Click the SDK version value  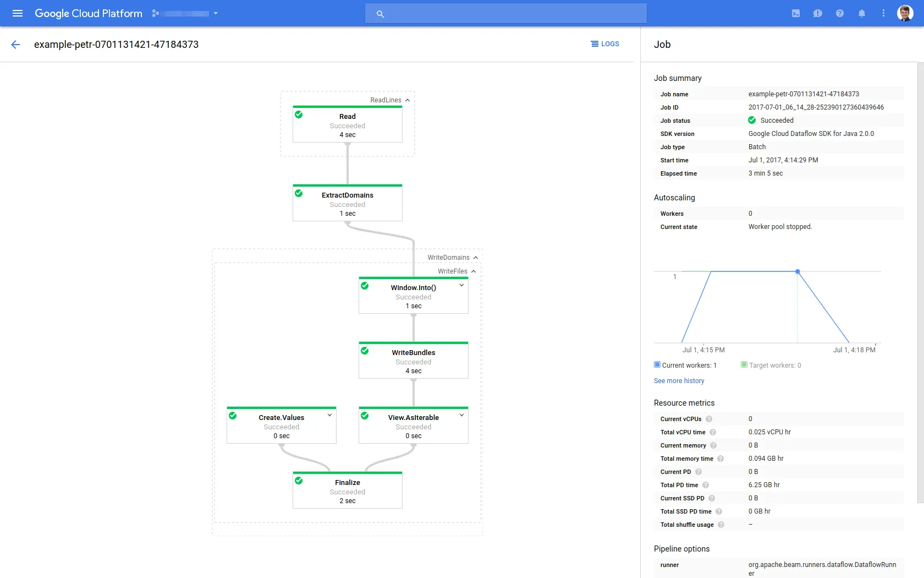[x=811, y=134]
